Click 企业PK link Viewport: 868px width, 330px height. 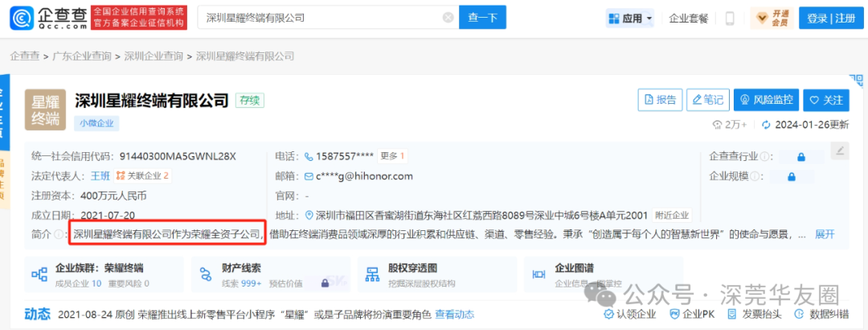coord(692,315)
